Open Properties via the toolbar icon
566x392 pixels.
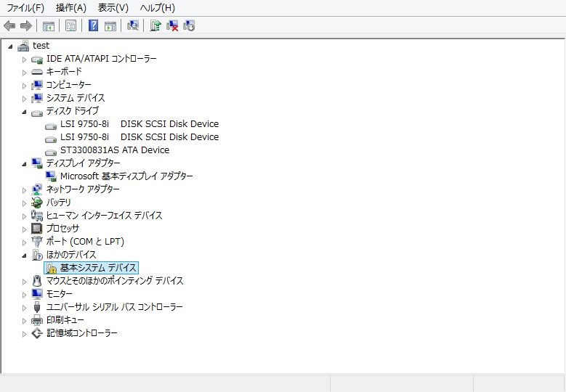70,25
